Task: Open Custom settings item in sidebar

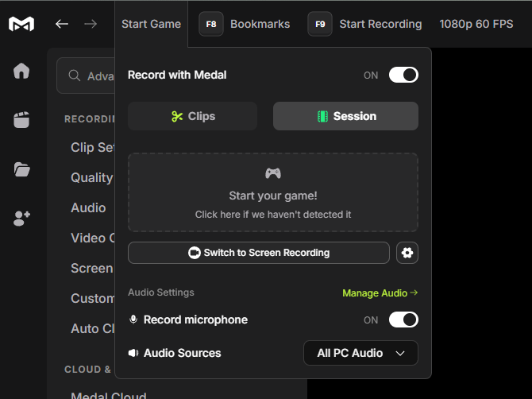Action: (93, 299)
